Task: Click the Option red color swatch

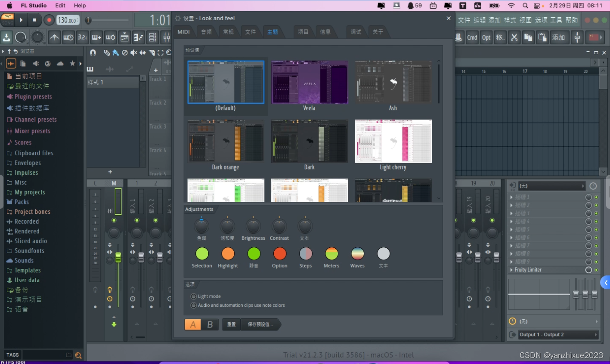Action: coord(280,254)
